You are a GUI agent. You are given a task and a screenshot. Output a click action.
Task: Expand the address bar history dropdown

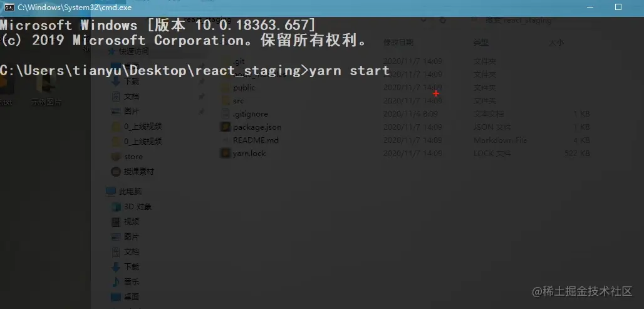pos(423,19)
